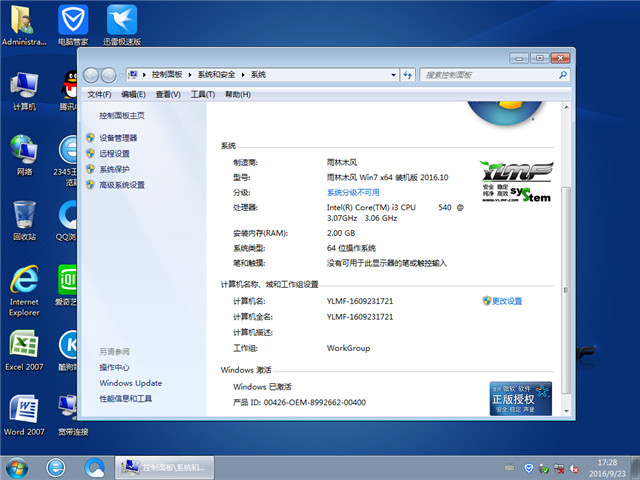Open 操作中心 link
Image resolution: width=640 pixels, height=480 pixels.
(114, 367)
